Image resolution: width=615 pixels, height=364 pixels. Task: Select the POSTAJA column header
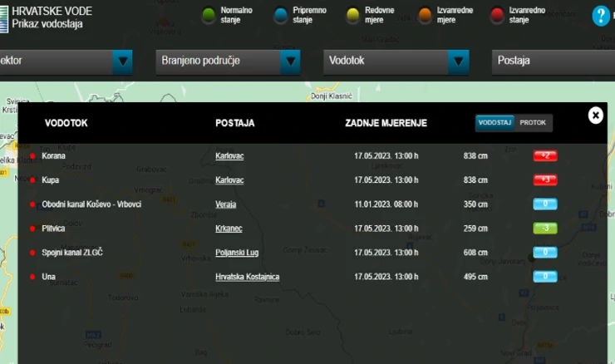(234, 123)
